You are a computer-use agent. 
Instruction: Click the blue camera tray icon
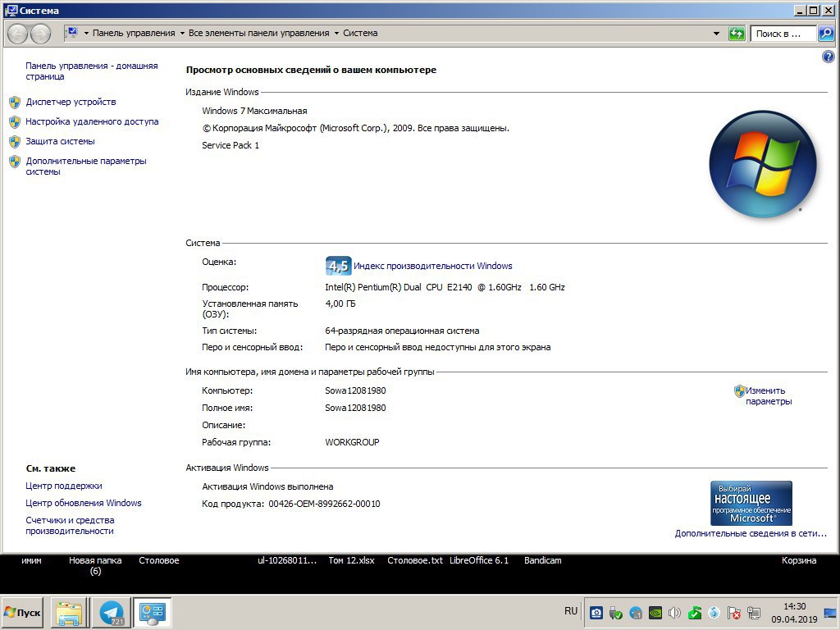(x=596, y=612)
